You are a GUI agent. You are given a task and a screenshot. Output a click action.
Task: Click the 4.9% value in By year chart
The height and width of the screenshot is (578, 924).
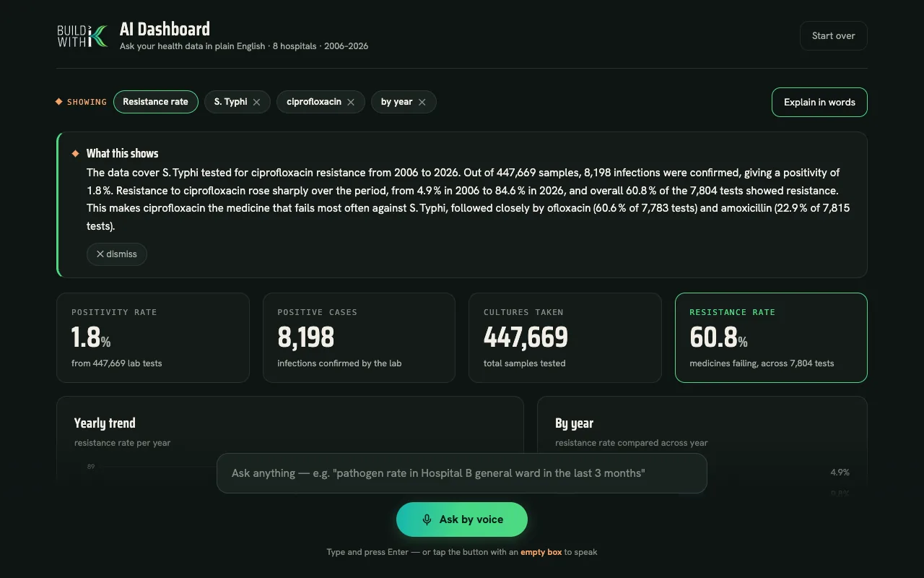click(840, 473)
